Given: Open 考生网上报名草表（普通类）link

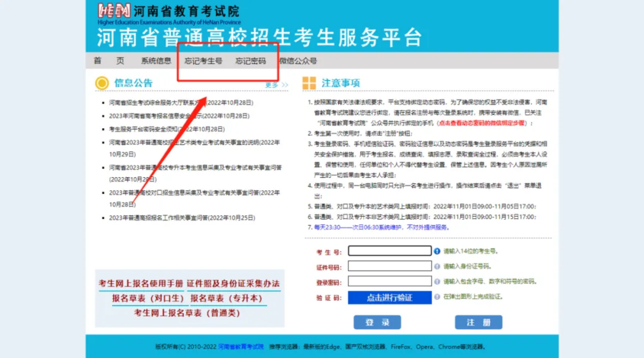Looking at the screenshot, I should [187, 313].
